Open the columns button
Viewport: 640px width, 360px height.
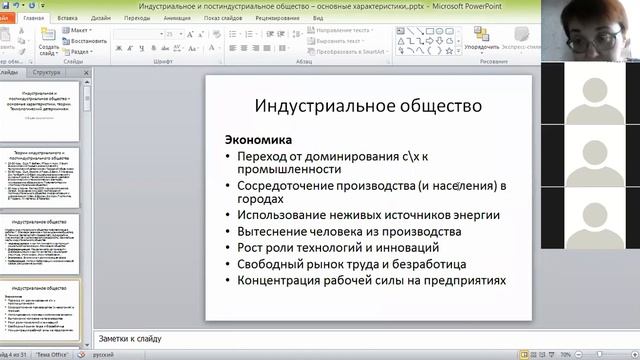pos(283,49)
